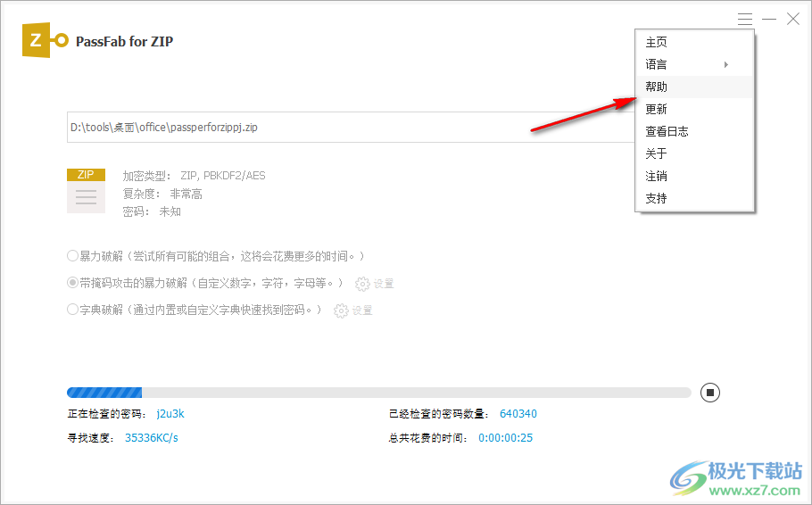Open the hamburger menu icon
The width and height of the screenshot is (812, 505).
745,20
